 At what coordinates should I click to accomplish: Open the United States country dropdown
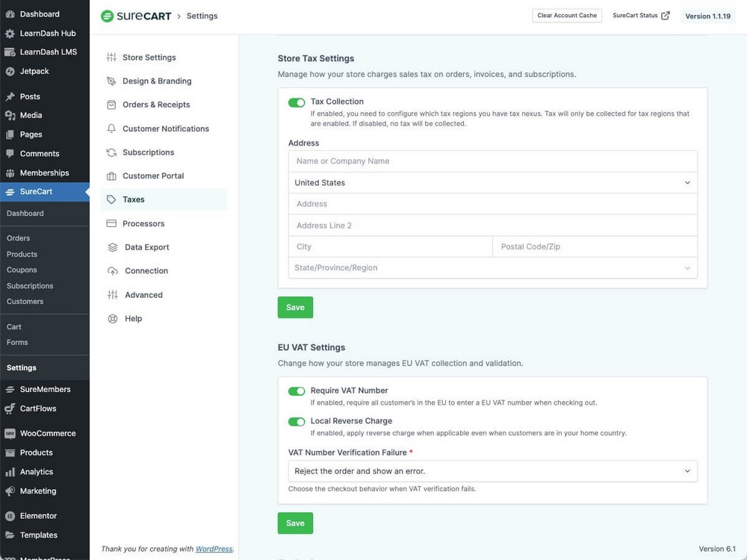pos(492,183)
